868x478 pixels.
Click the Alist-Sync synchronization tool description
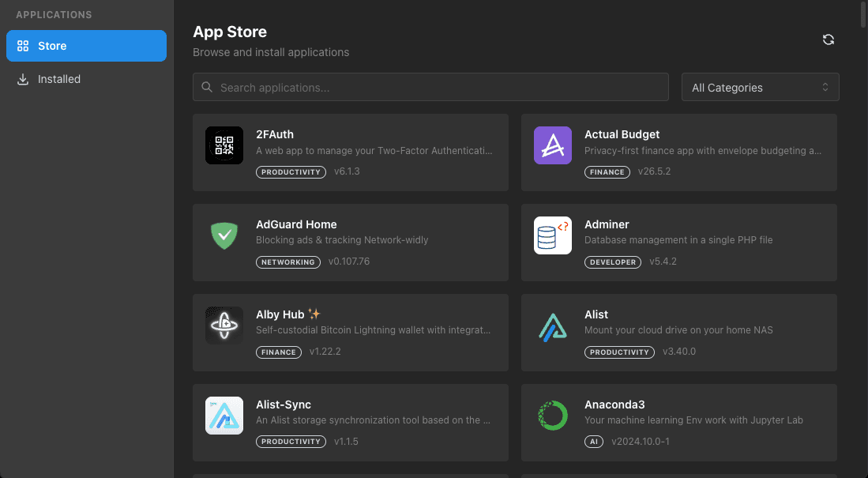(373, 420)
